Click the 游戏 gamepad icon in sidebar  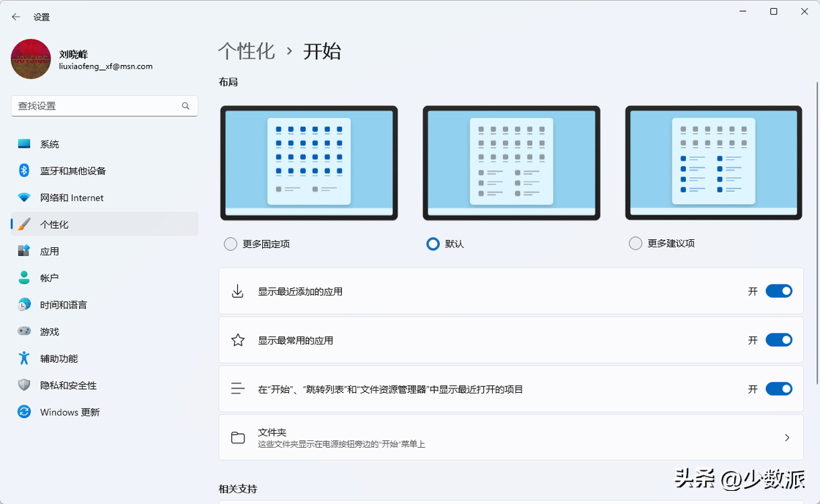coord(24,331)
